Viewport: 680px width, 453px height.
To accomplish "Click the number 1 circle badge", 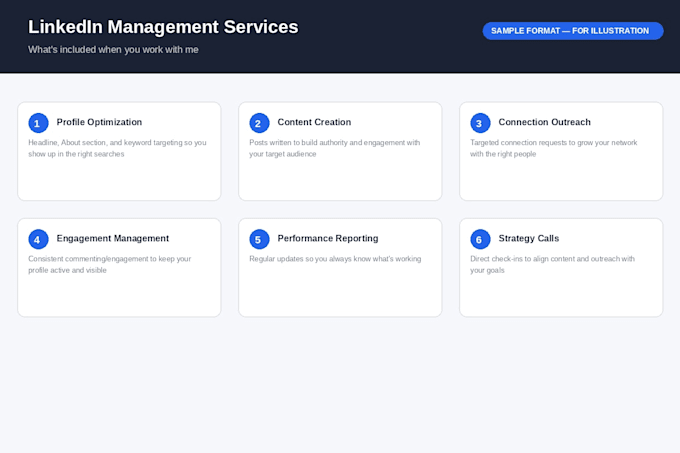I will tap(38, 123).
